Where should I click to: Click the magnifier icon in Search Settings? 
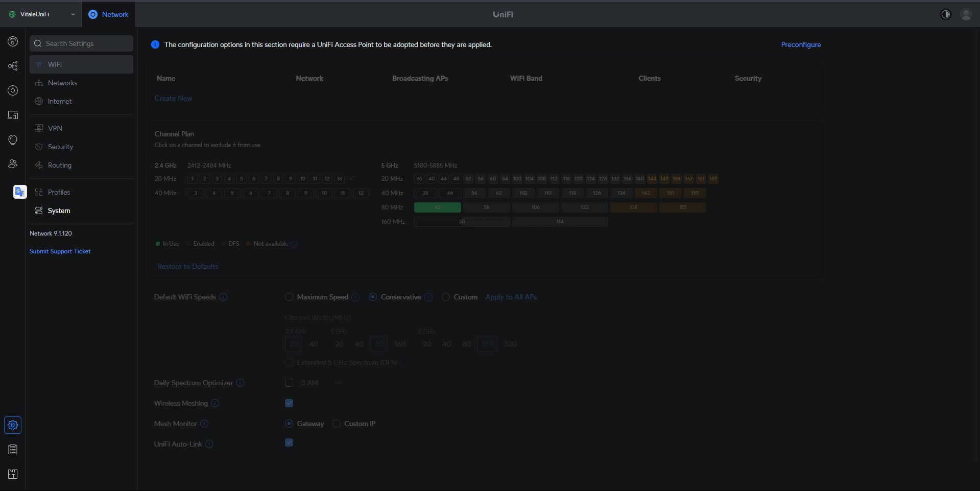[x=38, y=43]
